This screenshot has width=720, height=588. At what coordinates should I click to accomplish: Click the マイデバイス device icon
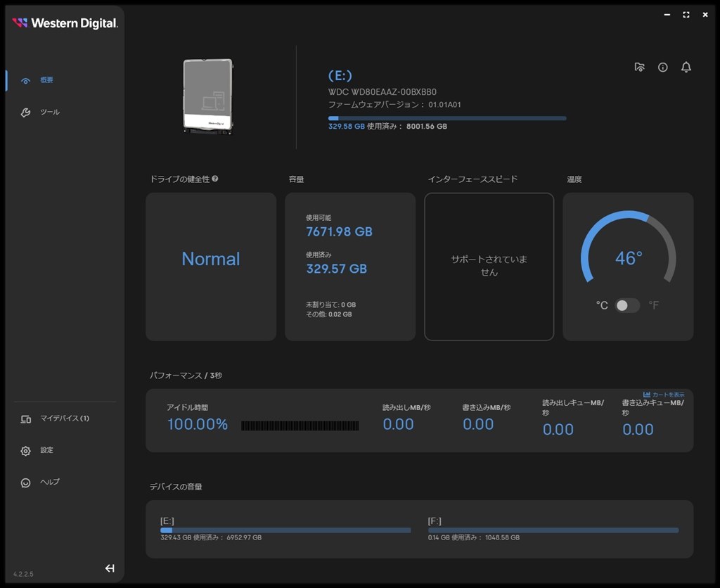point(26,419)
